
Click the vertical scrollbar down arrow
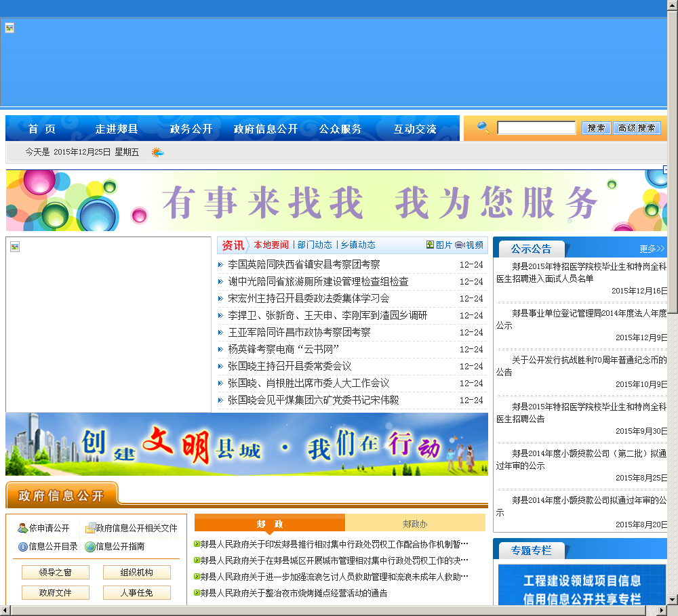point(673,600)
